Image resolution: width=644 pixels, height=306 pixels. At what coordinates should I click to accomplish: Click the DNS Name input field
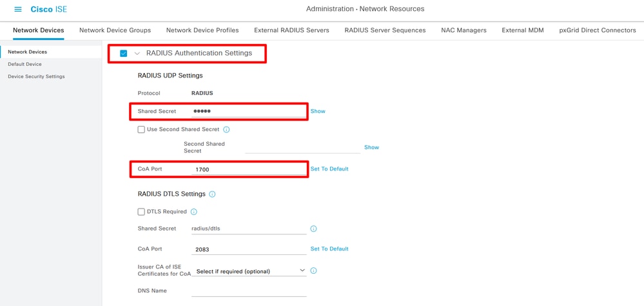pos(249,291)
